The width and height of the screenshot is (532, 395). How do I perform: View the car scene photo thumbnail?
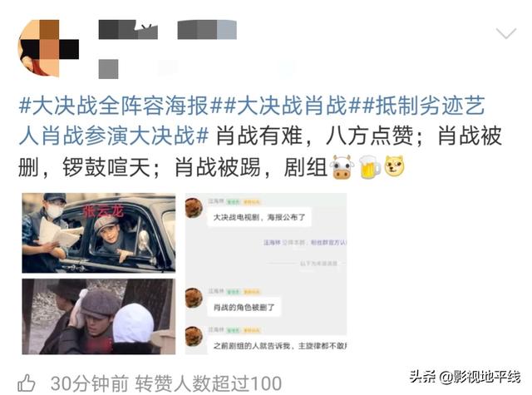point(99,233)
